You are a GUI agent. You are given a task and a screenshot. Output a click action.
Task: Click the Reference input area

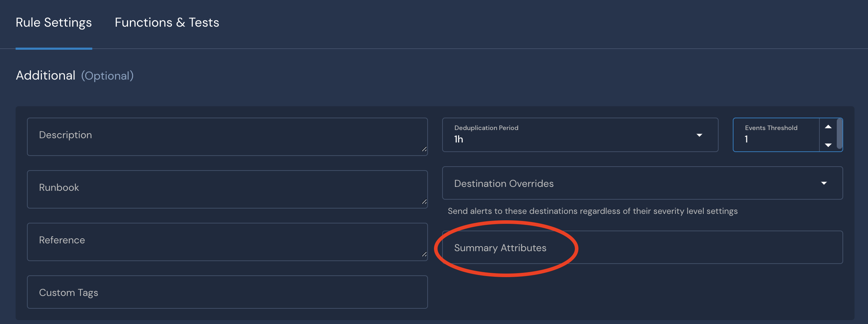tap(227, 242)
